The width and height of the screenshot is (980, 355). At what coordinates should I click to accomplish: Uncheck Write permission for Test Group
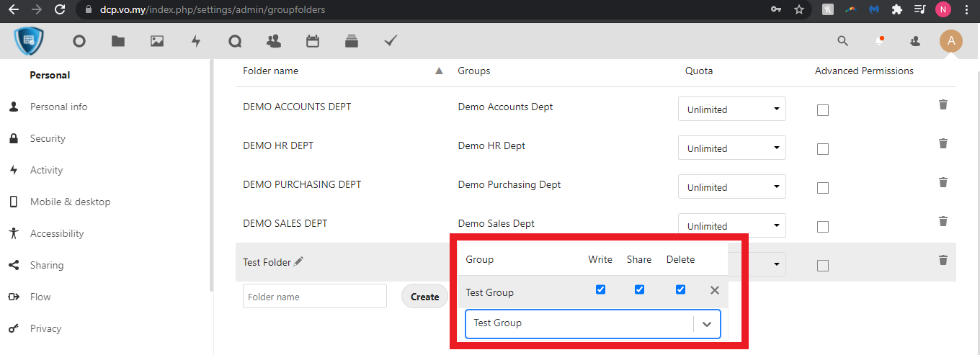[x=600, y=289]
